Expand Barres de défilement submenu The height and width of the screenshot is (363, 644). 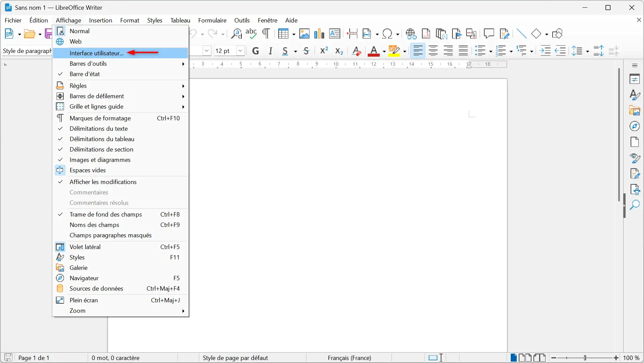(121, 96)
